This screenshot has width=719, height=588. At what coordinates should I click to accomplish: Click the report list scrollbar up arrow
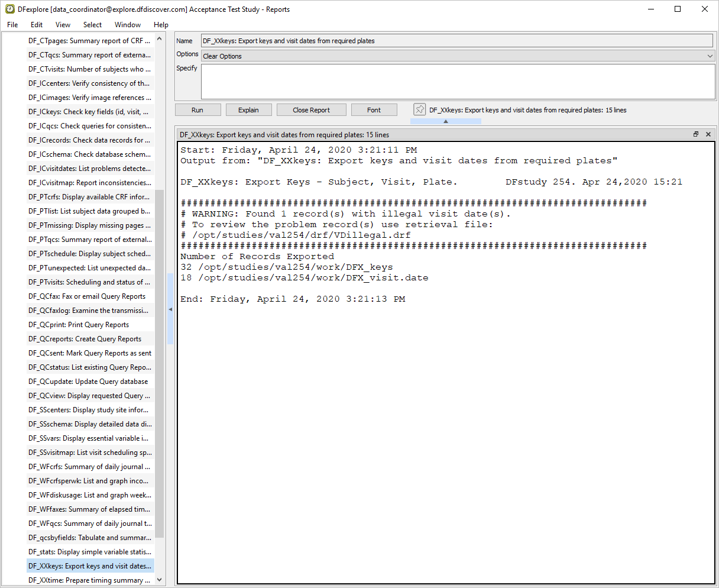click(159, 40)
